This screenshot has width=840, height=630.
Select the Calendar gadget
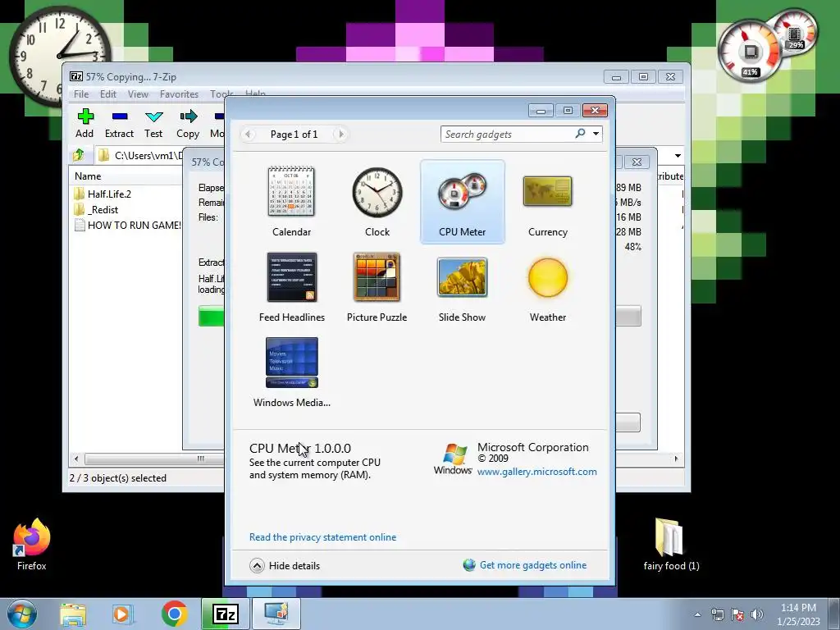(291, 202)
